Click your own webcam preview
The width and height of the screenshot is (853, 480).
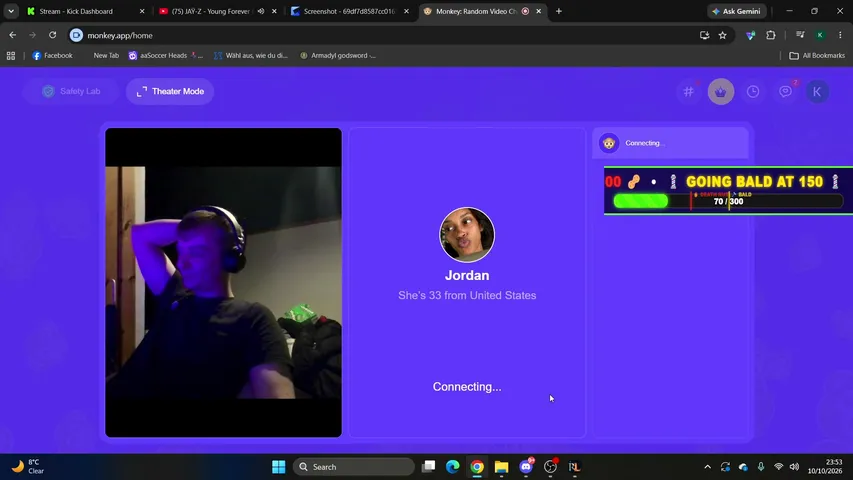[223, 282]
